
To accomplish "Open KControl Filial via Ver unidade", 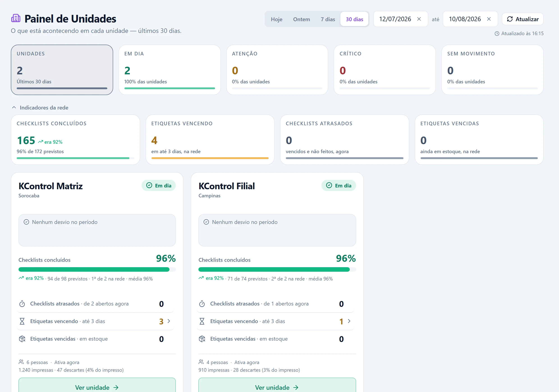I will coord(277,387).
